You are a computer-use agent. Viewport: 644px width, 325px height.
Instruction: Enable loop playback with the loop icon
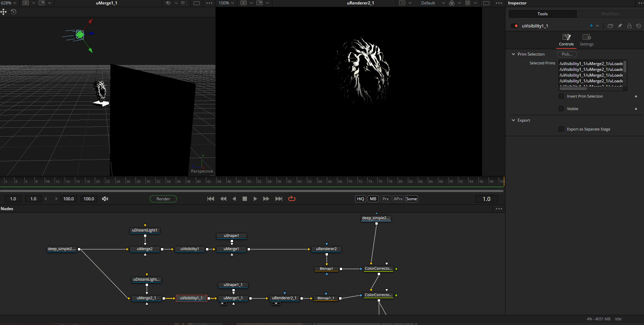pyautogui.click(x=292, y=199)
